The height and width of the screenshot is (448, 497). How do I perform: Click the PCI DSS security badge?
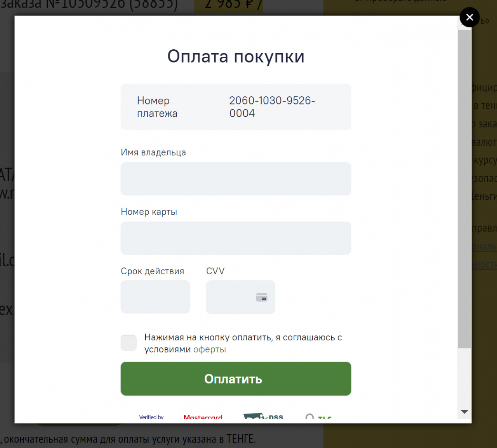263,417
